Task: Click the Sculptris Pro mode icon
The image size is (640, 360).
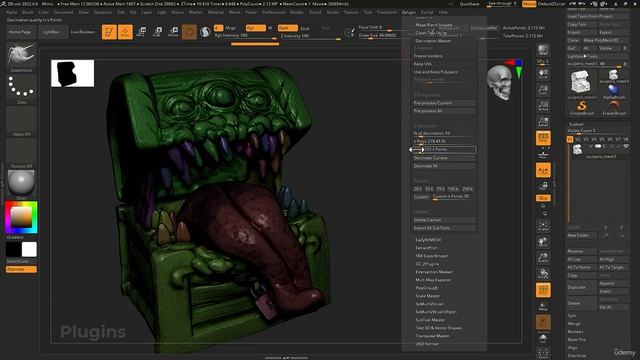Action: pos(205,32)
